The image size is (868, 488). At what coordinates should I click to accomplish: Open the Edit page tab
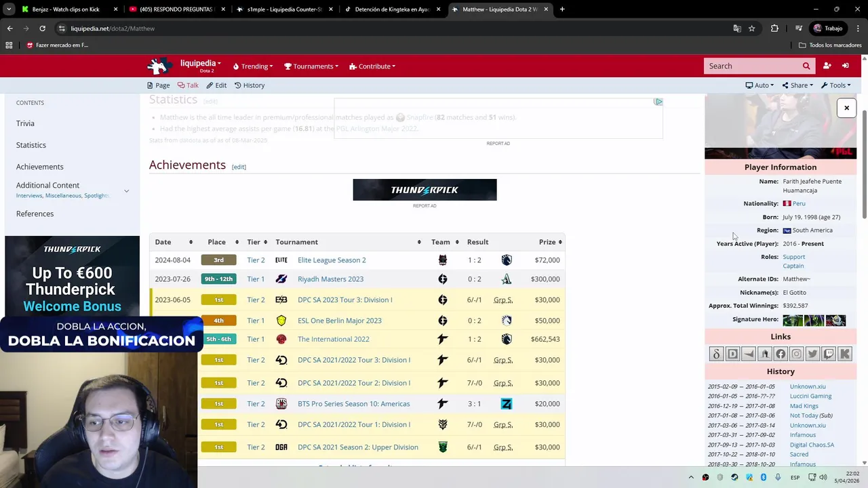click(x=216, y=85)
